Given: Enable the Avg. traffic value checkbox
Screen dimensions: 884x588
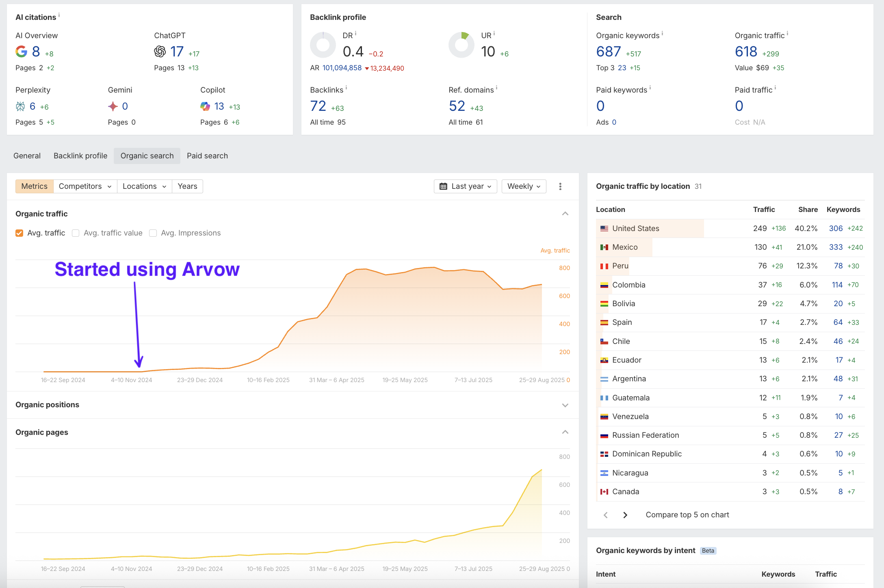Looking at the screenshot, I should coord(76,233).
